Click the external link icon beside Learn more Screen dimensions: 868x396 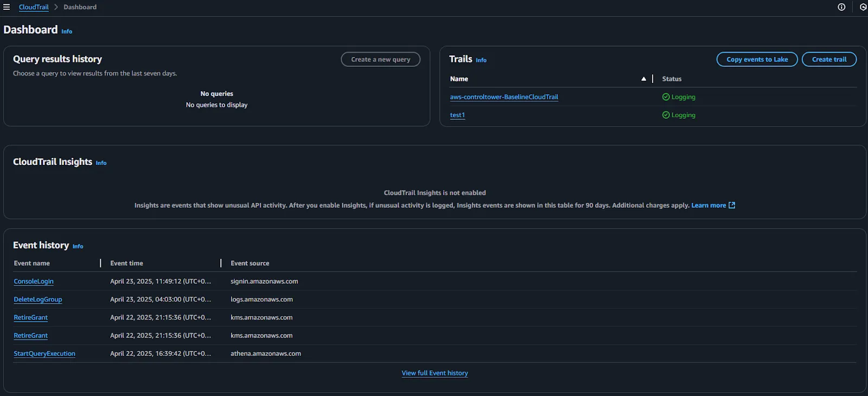(732, 205)
